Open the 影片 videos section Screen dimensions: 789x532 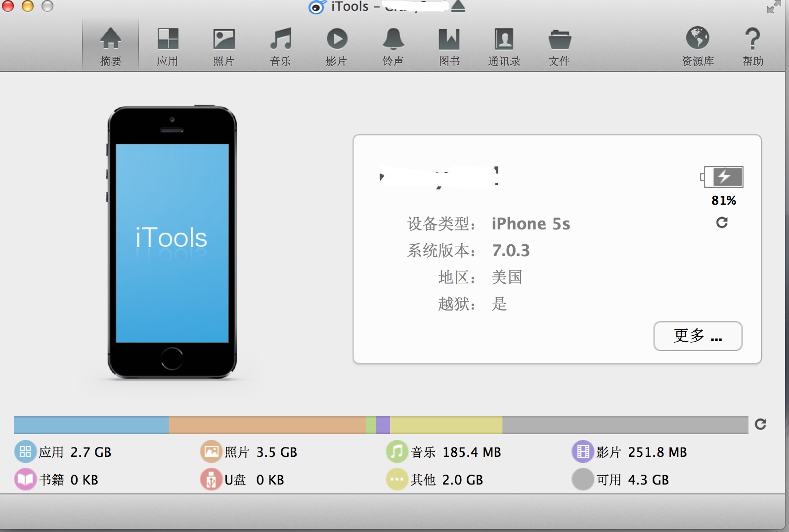tap(337, 46)
